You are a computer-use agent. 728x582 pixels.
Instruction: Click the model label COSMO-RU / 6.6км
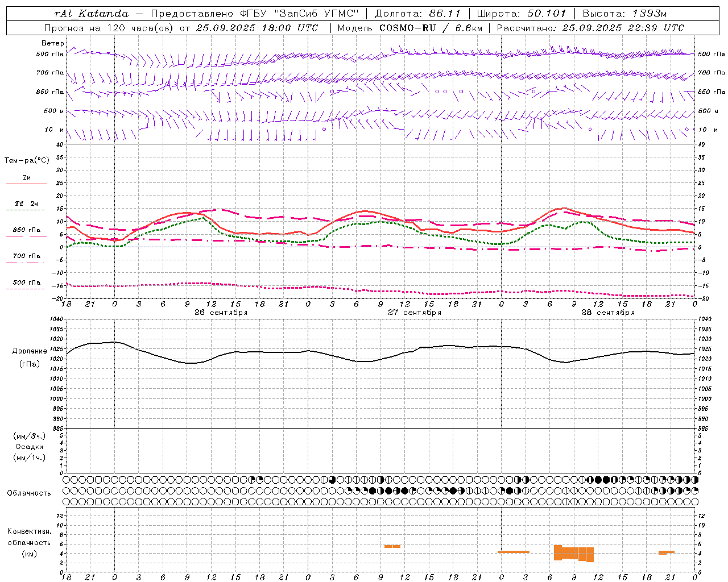431,28
